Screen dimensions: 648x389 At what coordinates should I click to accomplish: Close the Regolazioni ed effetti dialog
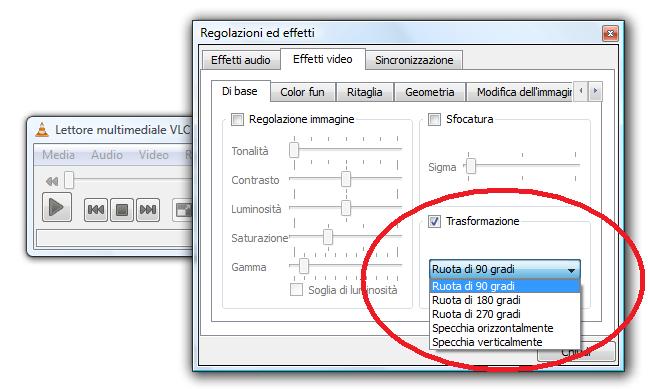click(610, 33)
